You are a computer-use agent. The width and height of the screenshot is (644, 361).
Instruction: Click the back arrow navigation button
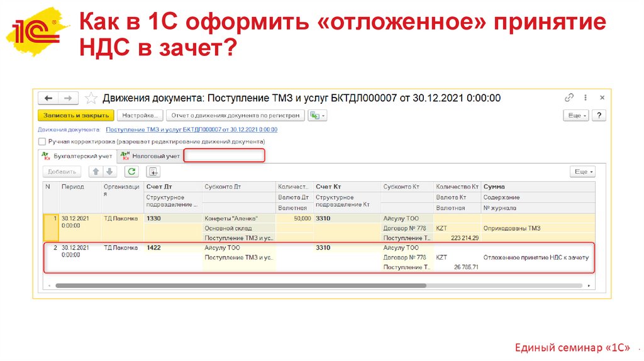(48, 98)
